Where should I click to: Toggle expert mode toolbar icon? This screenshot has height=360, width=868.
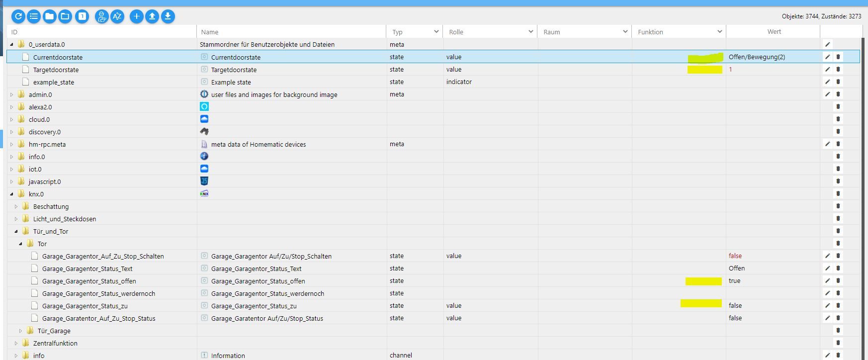click(102, 16)
